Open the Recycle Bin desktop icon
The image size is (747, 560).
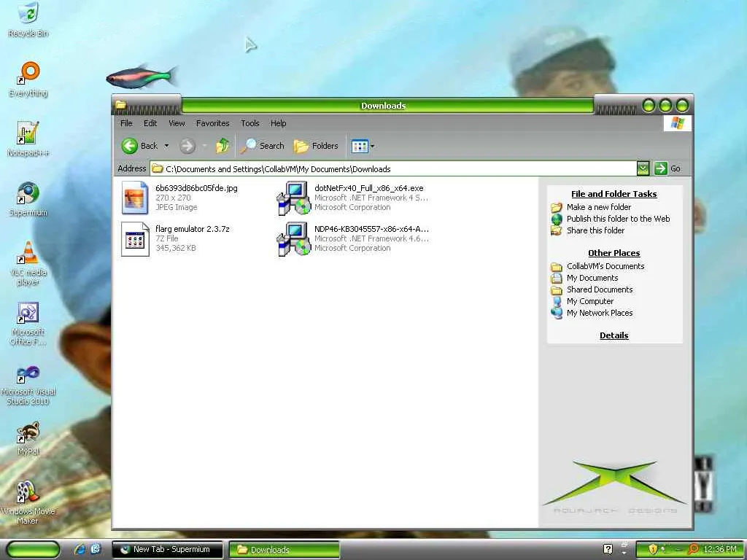28,19
